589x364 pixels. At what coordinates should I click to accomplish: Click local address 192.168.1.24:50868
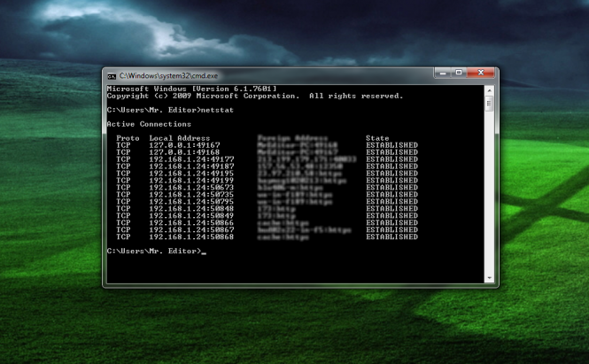tap(191, 237)
